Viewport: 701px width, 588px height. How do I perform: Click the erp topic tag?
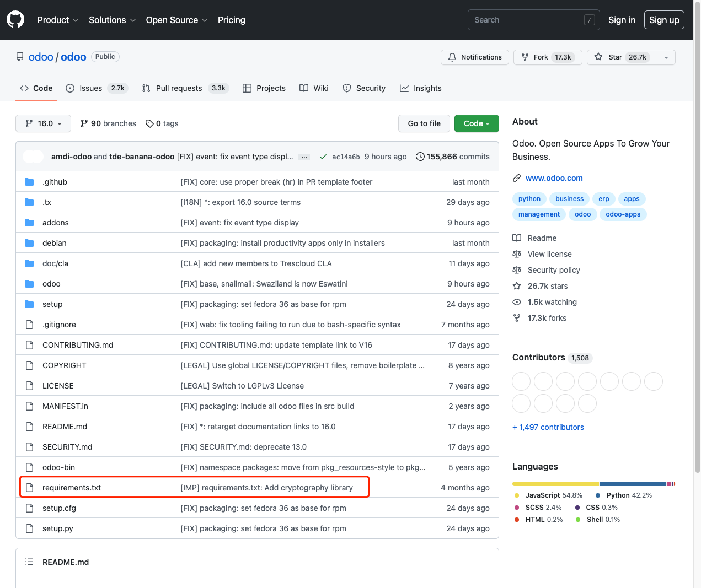coord(604,199)
